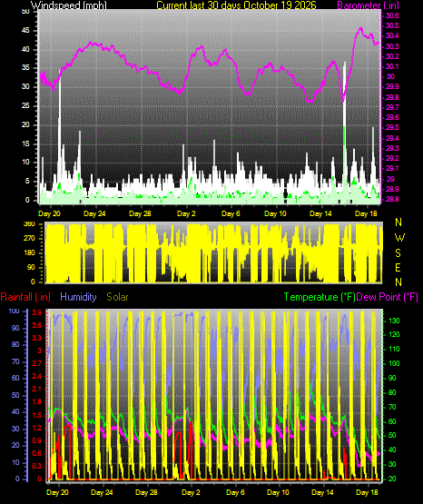Select the 29.9 barometer scale value

(392, 87)
